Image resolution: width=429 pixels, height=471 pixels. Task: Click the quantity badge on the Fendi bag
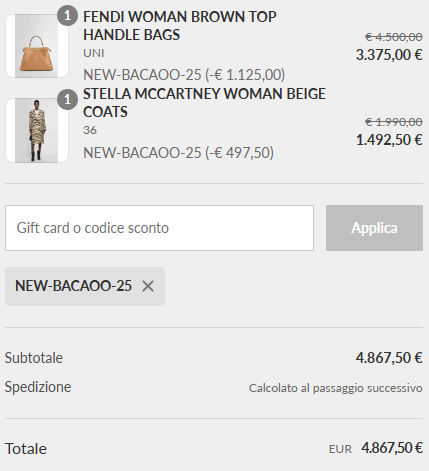(67, 15)
